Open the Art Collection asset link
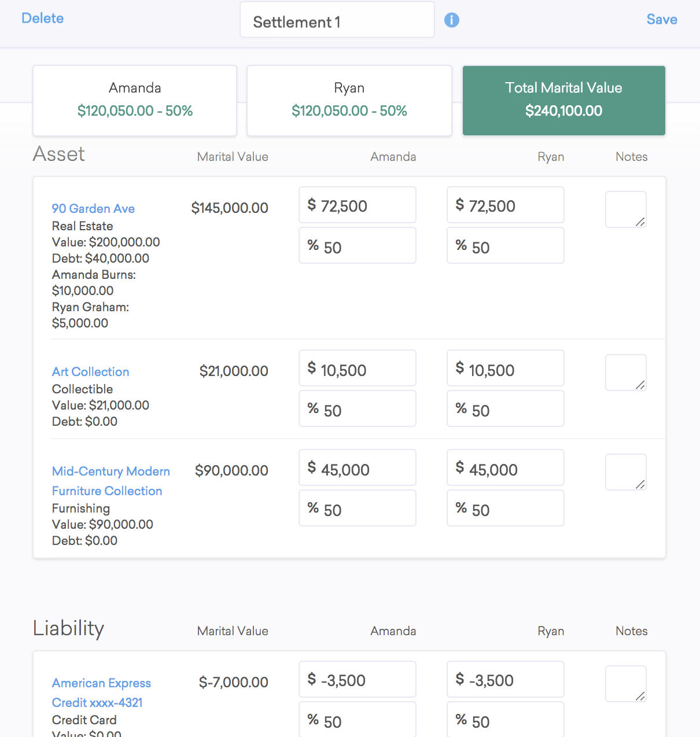Screen dimensions: 700x737 click(90, 371)
